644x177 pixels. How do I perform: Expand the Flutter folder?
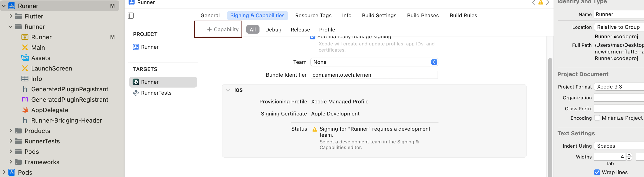click(10, 16)
